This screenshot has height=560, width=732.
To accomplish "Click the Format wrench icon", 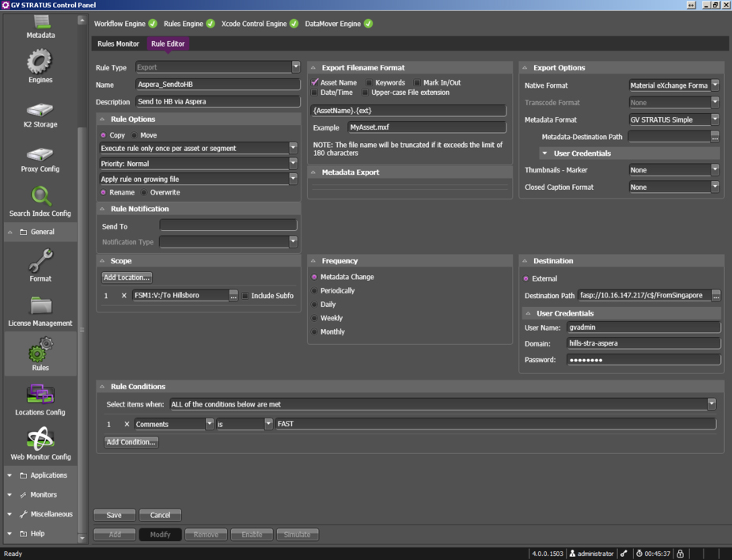I will tap(40, 260).
